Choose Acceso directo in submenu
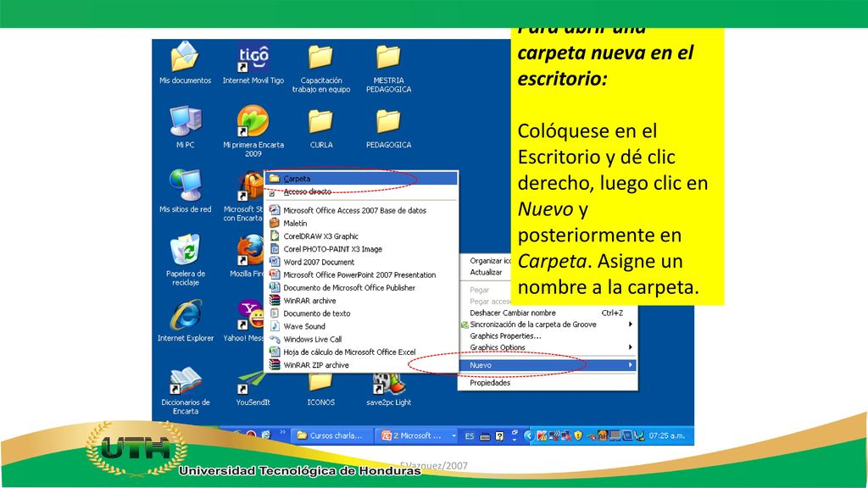868x488 pixels. [361, 191]
